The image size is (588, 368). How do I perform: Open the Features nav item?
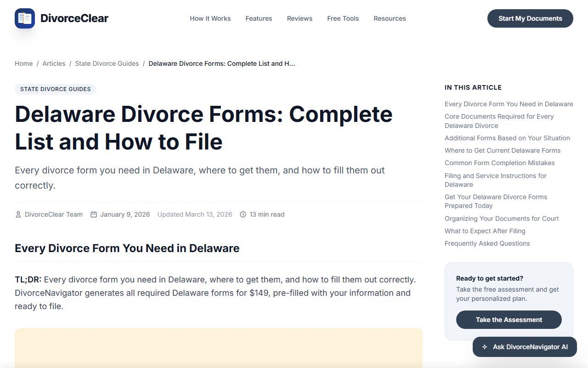click(x=259, y=18)
